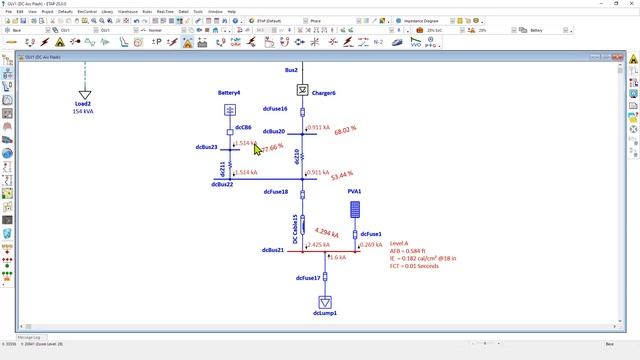Screen dimensions: 640x360
Task: Select the Harmonic Analysis waveform icon
Action: click(90, 42)
